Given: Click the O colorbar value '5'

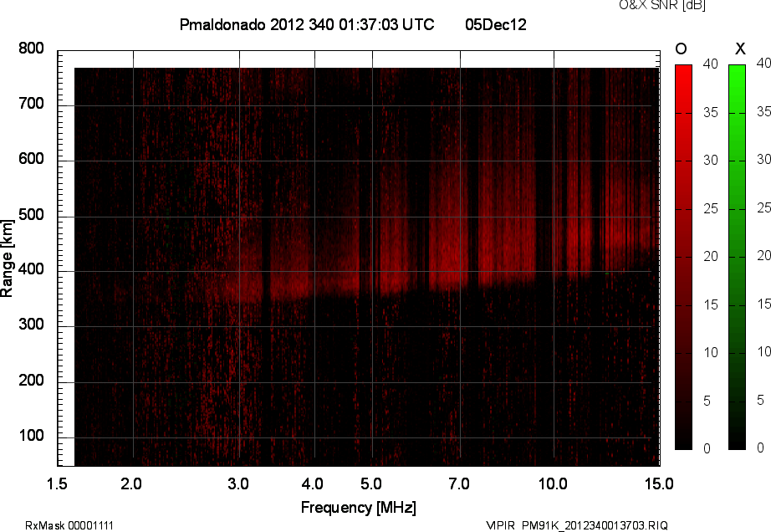Looking at the screenshot, I should pos(707,401).
